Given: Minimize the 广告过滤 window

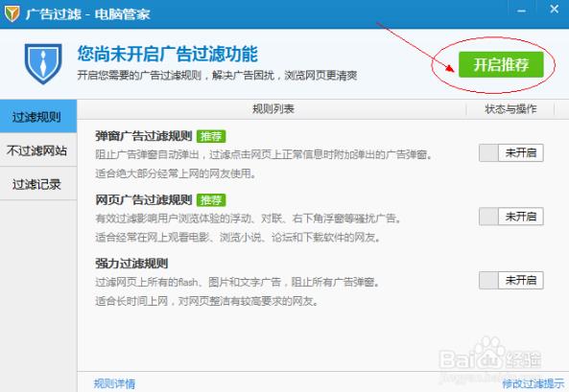Looking at the screenshot, I should pos(521,11).
